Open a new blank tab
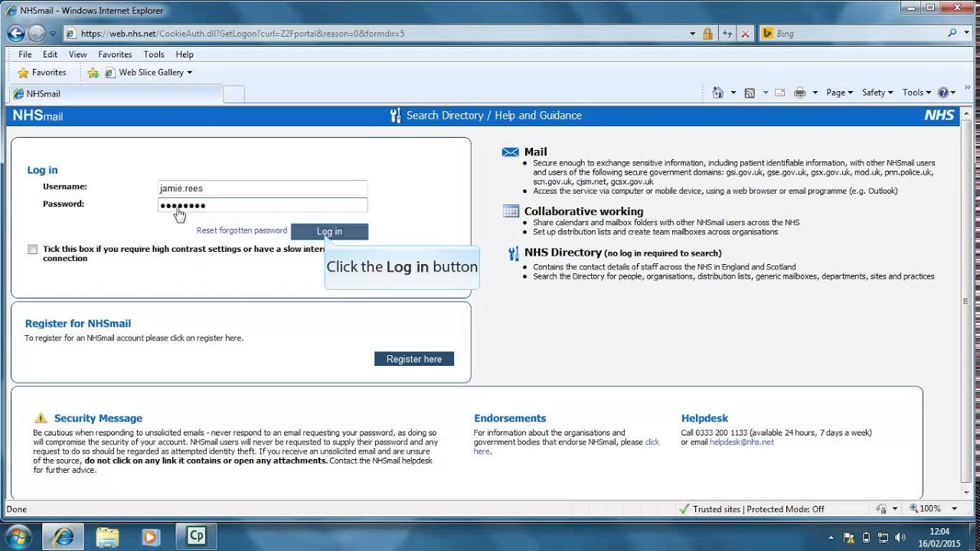 click(234, 94)
